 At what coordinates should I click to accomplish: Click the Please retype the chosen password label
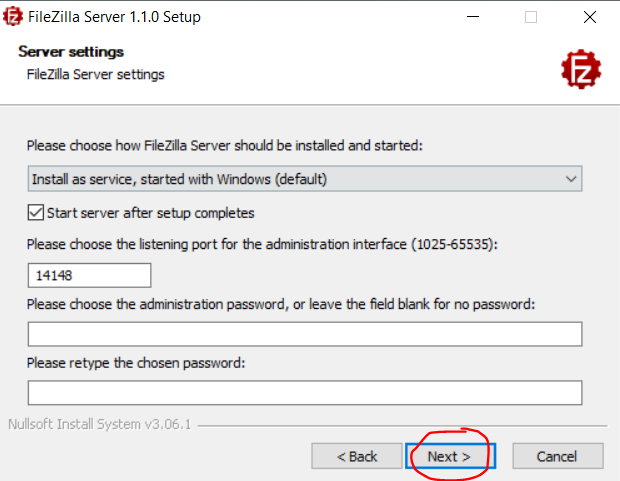tap(136, 362)
